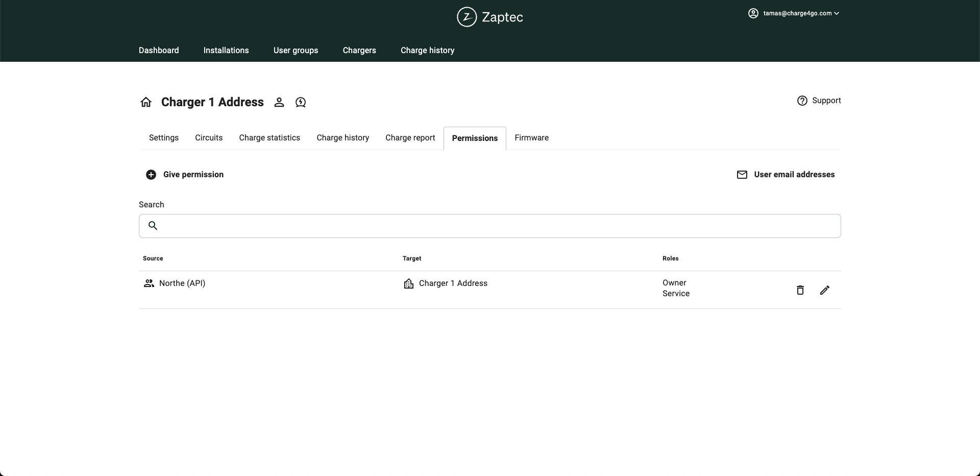Open Charge history in the top navigation
Screen dimensions: 980x476
(x=428, y=50)
